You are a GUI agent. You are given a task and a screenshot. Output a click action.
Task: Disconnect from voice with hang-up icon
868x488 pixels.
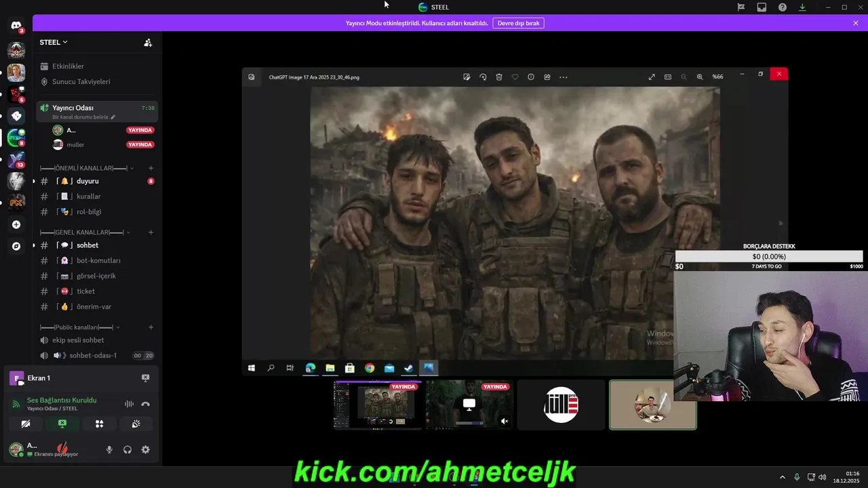point(145,404)
